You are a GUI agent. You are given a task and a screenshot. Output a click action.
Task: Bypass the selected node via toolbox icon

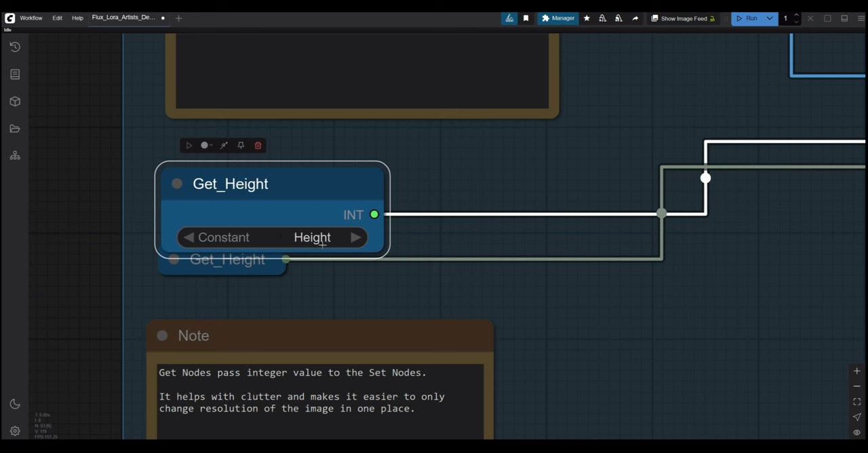tap(224, 145)
